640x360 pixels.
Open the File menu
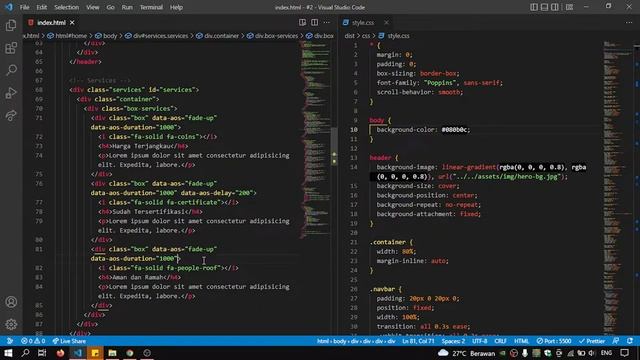pos(24,7)
